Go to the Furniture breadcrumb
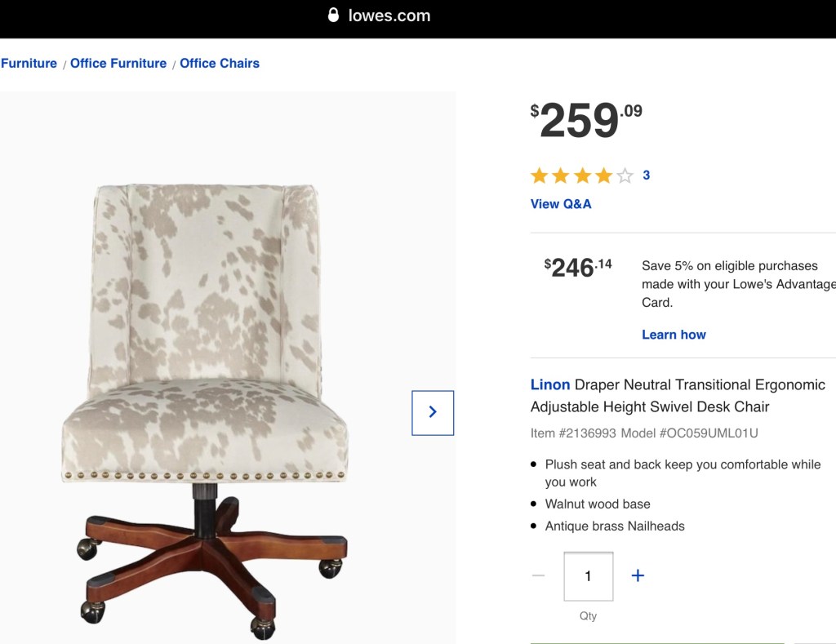Screen dimensions: 836x644 29,63
